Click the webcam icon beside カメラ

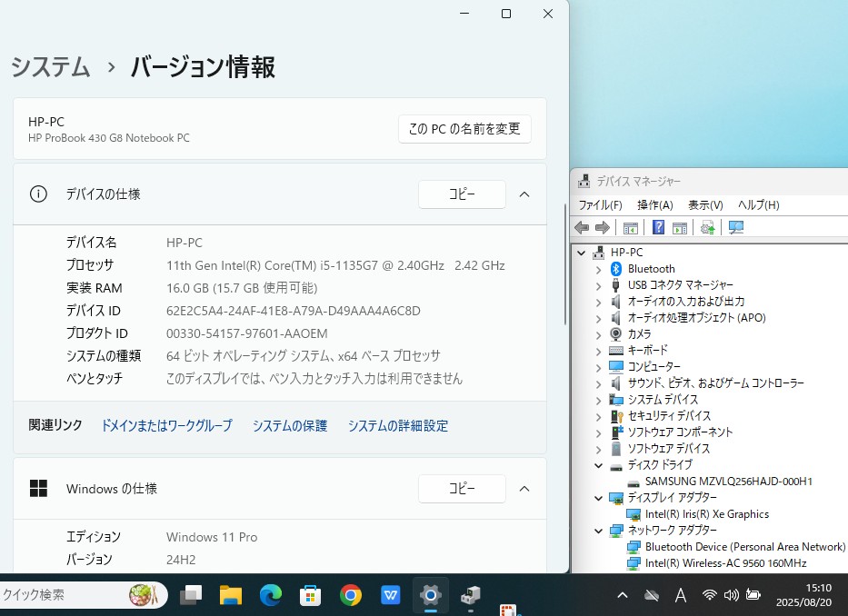click(615, 333)
